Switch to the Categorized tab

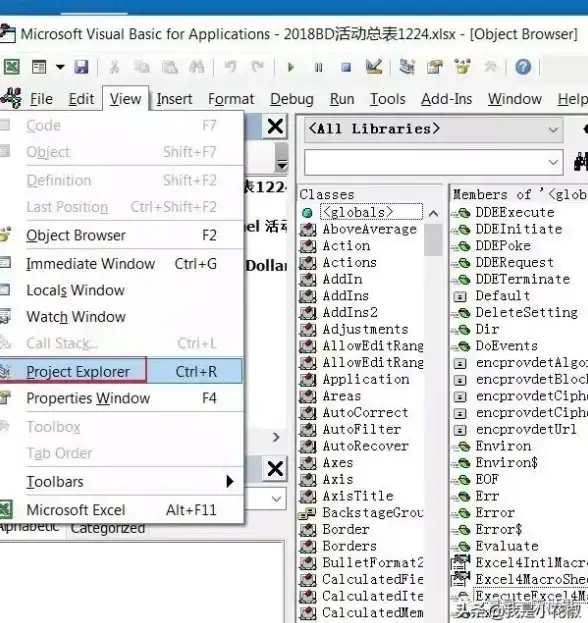(x=108, y=528)
